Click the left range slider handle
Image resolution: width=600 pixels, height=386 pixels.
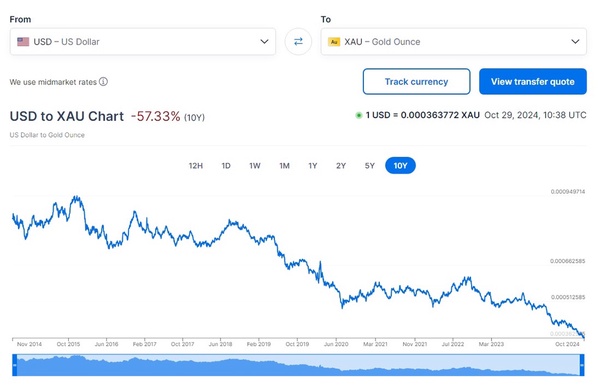click(x=15, y=365)
